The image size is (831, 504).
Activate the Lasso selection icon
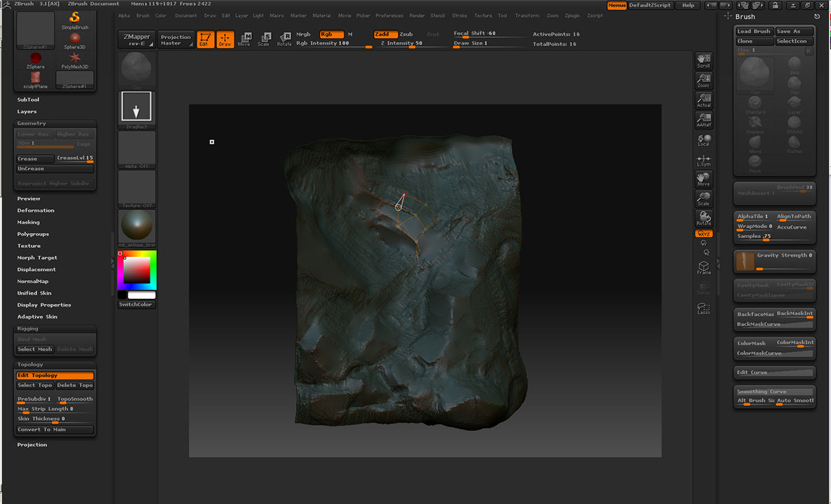tap(704, 307)
